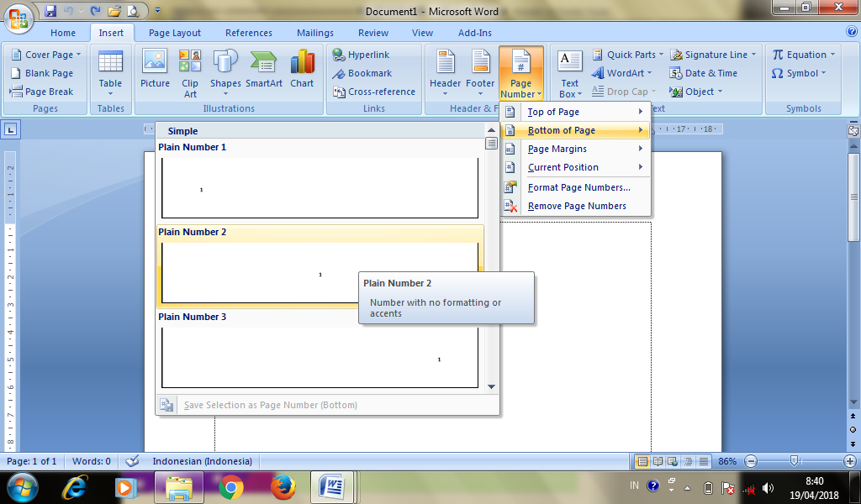Open the Symbol menu
The height and width of the screenshot is (504, 861).
[x=799, y=73]
